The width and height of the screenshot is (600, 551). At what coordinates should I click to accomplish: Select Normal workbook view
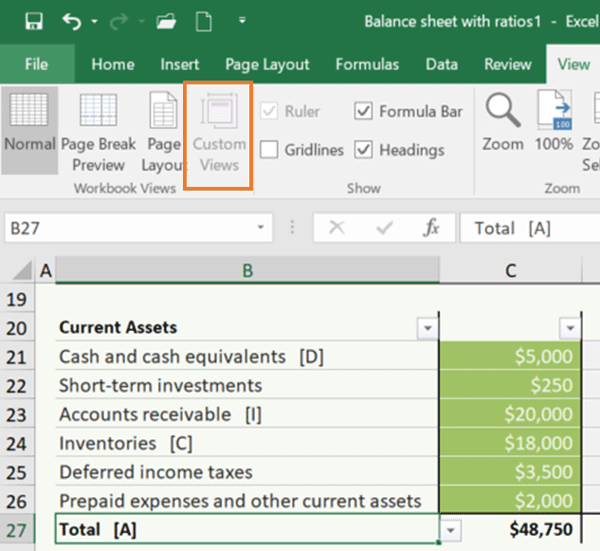(x=29, y=130)
